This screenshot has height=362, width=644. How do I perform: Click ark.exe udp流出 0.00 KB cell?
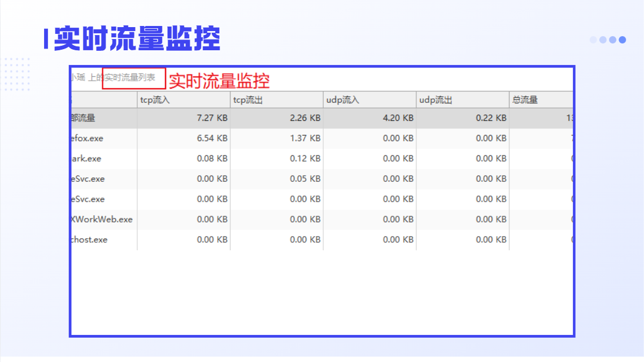pyautogui.click(x=463, y=159)
